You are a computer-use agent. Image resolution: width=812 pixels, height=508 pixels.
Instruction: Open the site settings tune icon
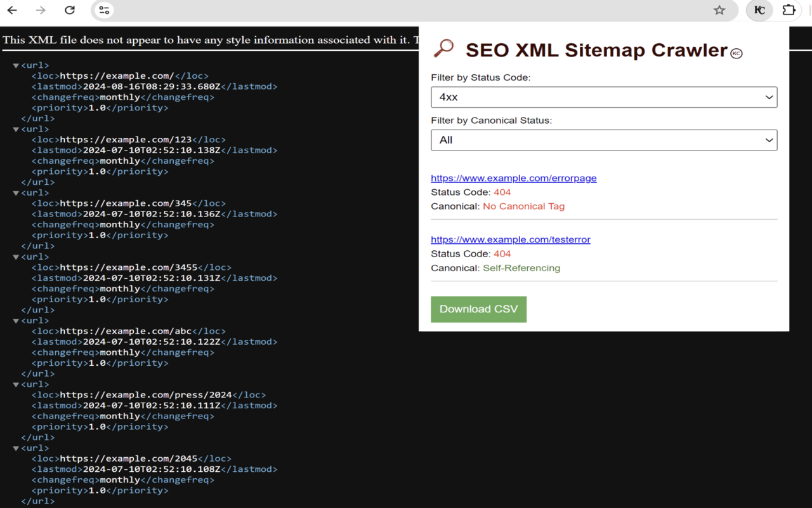pyautogui.click(x=104, y=10)
